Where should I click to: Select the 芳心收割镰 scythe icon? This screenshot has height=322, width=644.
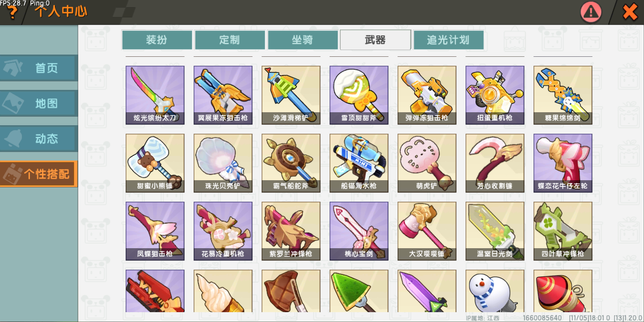(x=495, y=163)
